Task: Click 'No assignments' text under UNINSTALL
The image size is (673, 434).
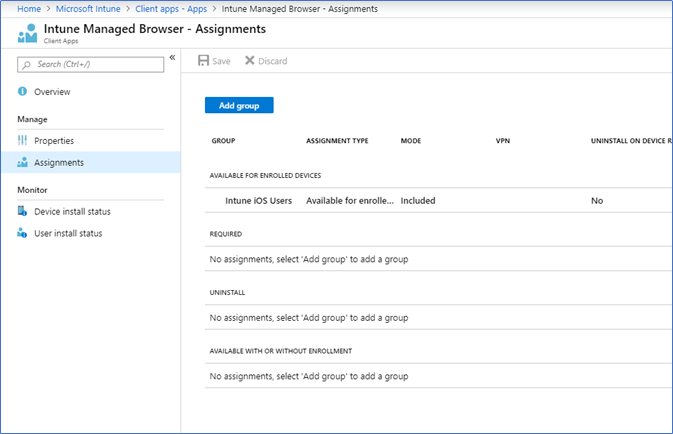Action: (x=309, y=318)
